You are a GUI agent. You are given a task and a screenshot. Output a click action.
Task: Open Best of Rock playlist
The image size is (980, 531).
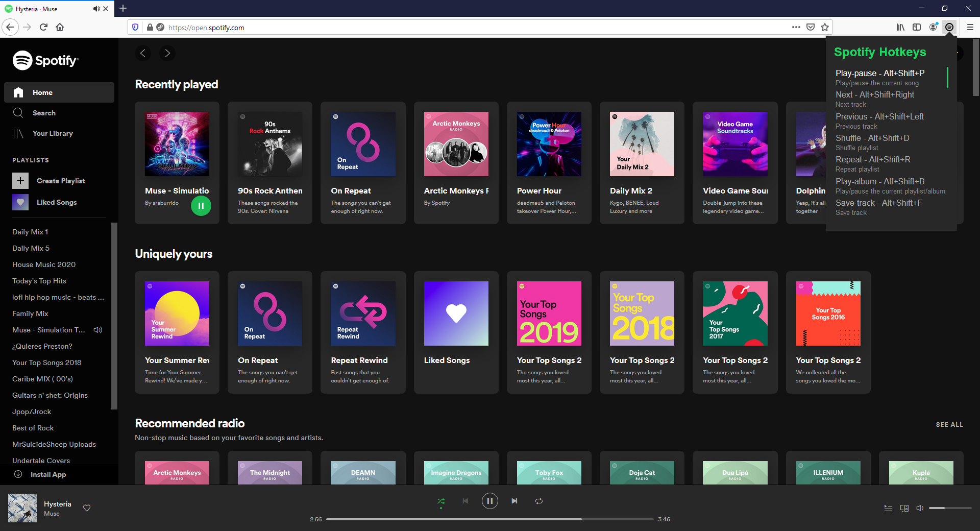(33, 428)
